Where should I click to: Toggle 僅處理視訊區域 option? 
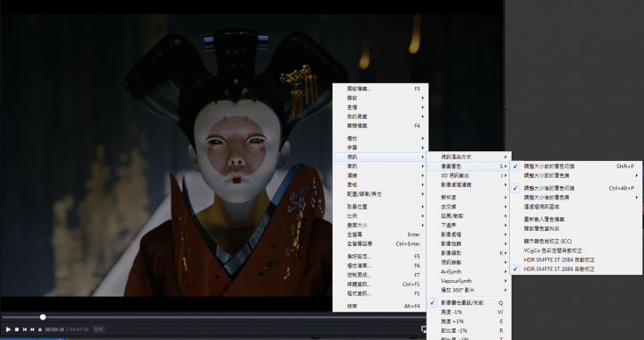576,207
